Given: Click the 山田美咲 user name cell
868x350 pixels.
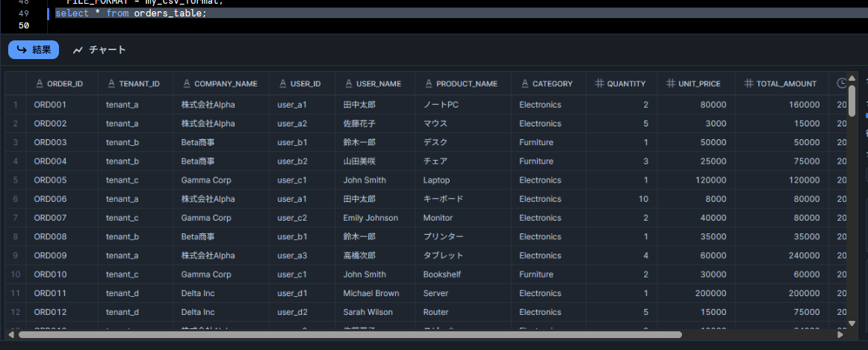Looking at the screenshot, I should click(375, 161).
